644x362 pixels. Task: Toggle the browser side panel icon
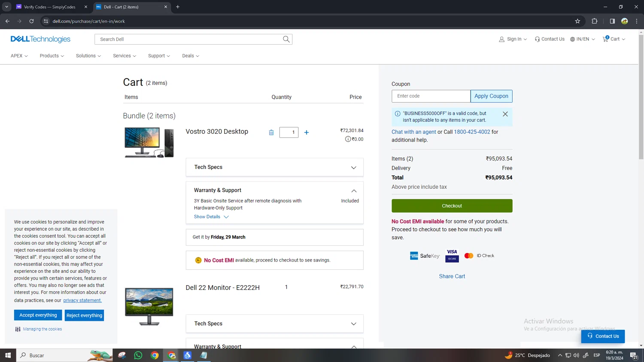tap(612, 21)
